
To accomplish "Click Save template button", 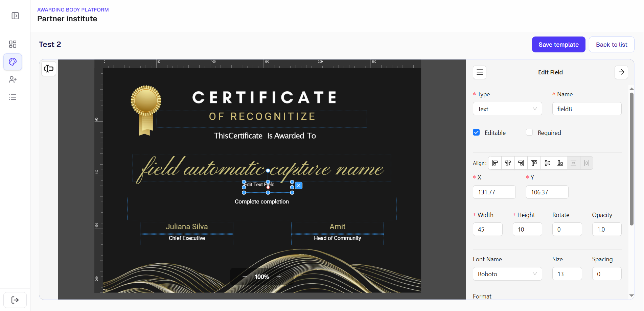I will click(558, 45).
